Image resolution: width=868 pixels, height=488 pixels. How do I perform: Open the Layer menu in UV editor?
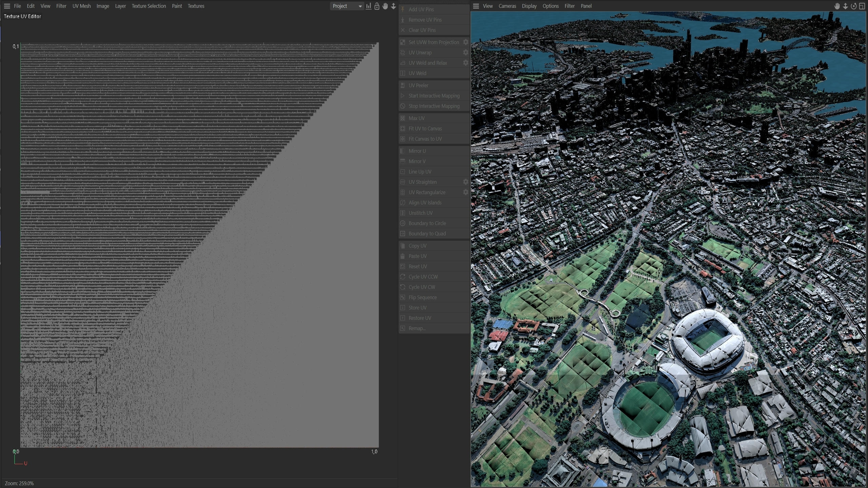(x=120, y=6)
